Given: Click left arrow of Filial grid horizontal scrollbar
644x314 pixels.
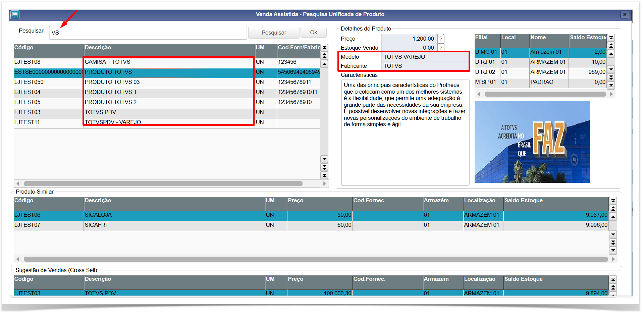Looking at the screenshot, I should click(479, 94).
